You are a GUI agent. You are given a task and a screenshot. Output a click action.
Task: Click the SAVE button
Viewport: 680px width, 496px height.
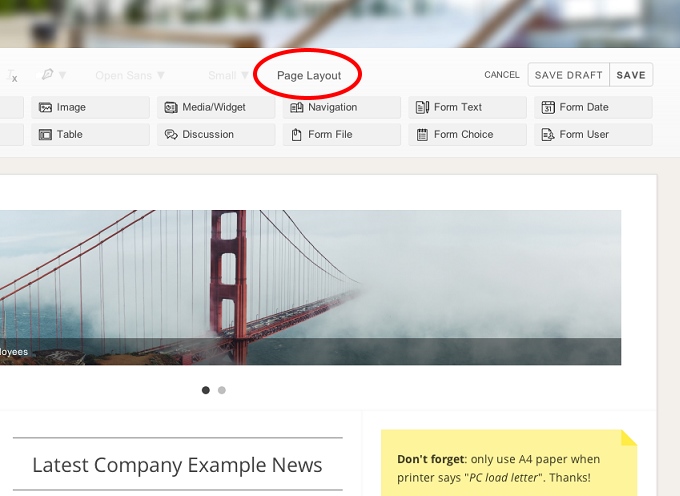[631, 75]
